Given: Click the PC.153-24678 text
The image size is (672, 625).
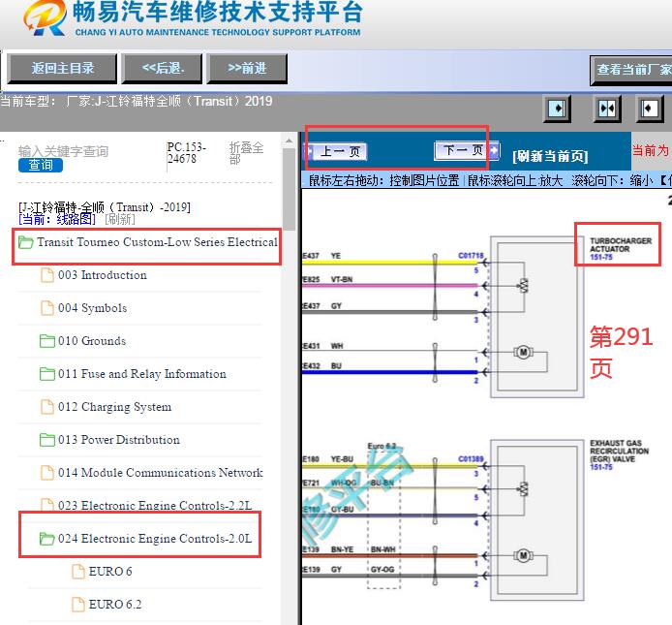Looking at the screenshot, I should point(187,153).
